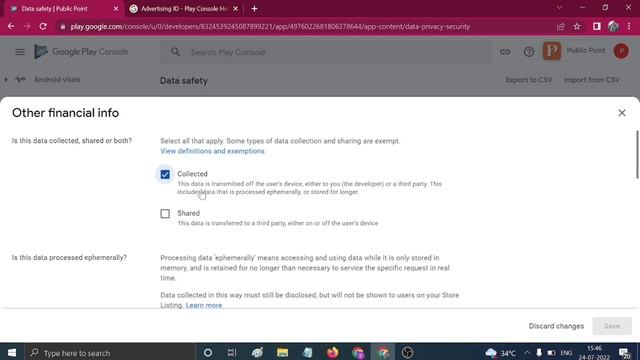Screen dimensions: 640x360
Task: Click the Google Play Console logo
Action: (81, 52)
